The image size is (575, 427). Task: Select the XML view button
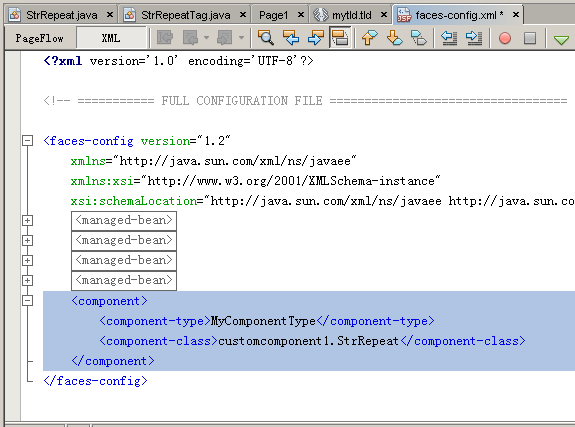(111, 38)
